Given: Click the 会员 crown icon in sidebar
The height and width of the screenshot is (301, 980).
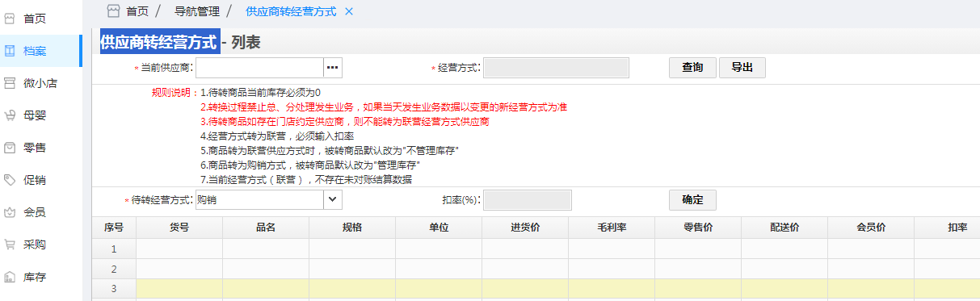Looking at the screenshot, I should (x=11, y=212).
